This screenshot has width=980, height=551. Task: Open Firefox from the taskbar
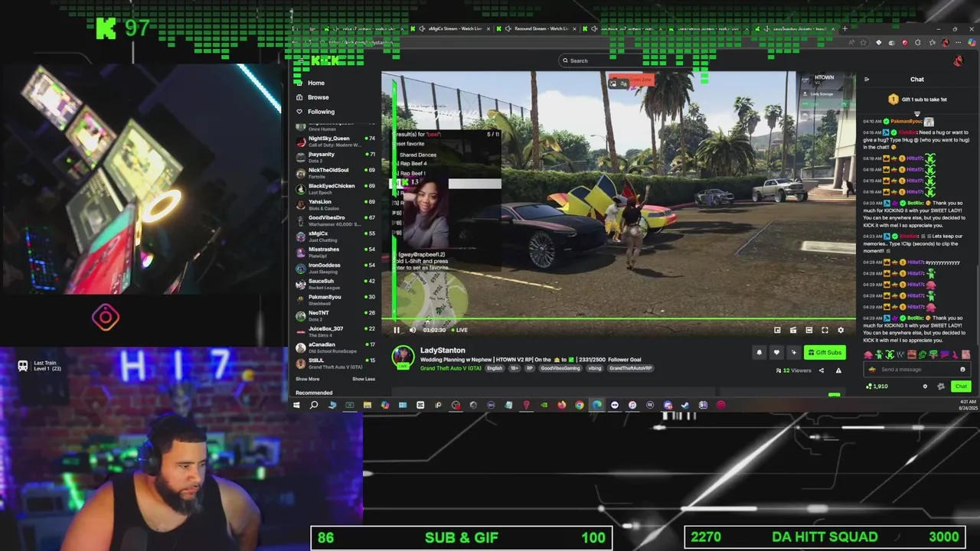(561, 405)
